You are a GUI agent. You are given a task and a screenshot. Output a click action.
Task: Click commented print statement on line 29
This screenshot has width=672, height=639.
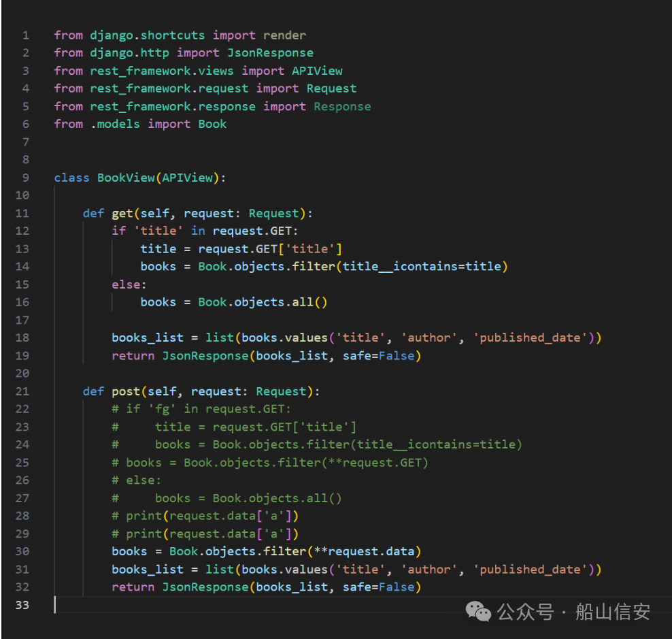pos(205,534)
